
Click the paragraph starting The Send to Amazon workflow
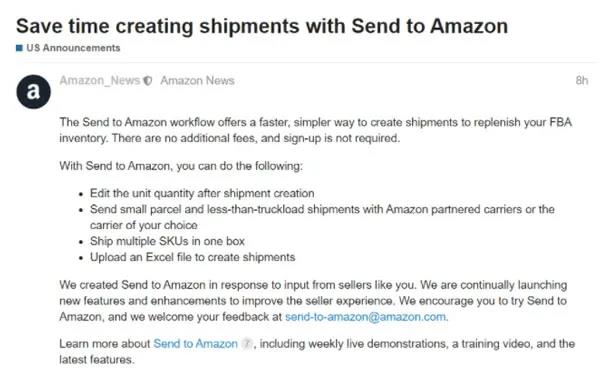316,130
